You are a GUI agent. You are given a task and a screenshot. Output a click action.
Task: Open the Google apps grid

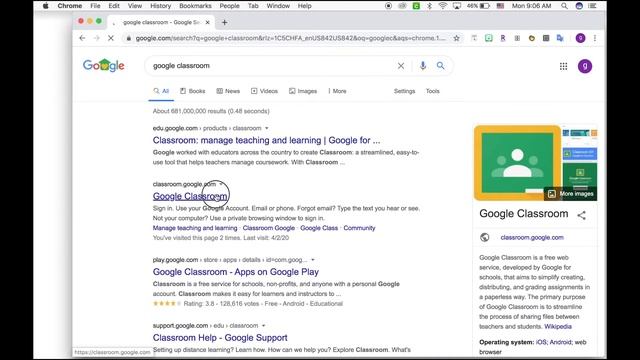click(563, 66)
